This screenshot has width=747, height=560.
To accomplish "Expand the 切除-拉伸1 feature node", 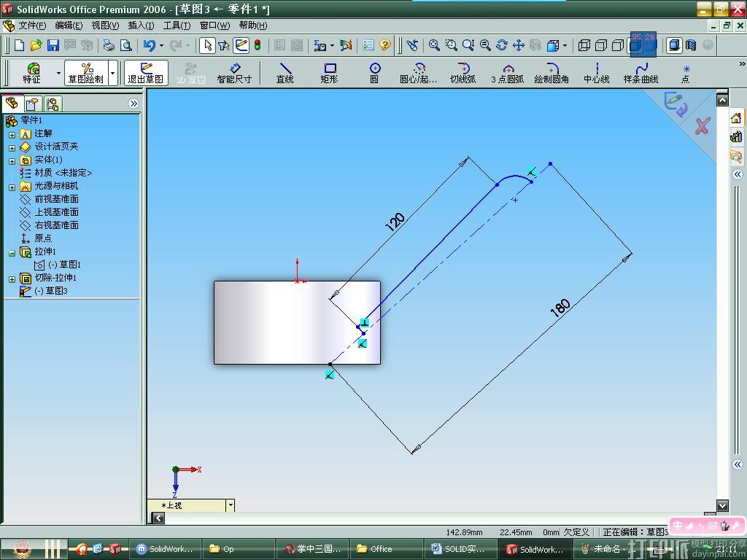I will point(12,279).
